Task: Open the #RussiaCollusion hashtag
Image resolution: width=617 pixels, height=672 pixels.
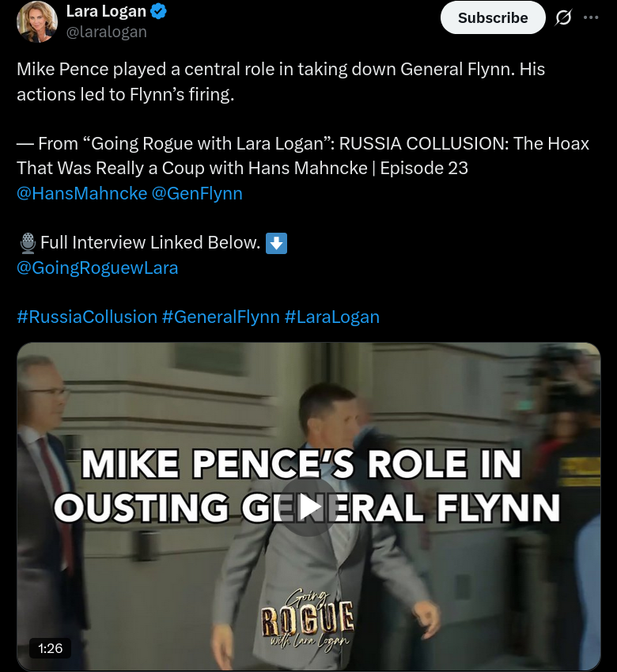Action: 87,317
